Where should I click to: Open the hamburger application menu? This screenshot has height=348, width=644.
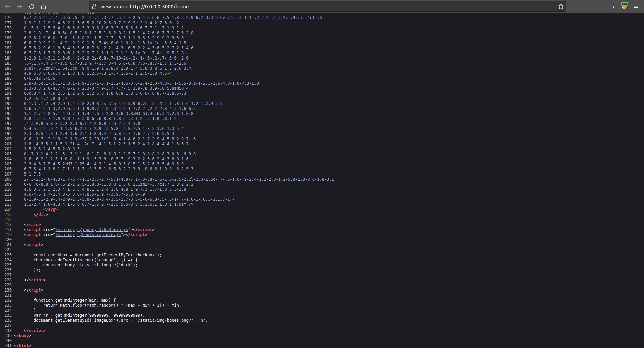[x=636, y=6]
